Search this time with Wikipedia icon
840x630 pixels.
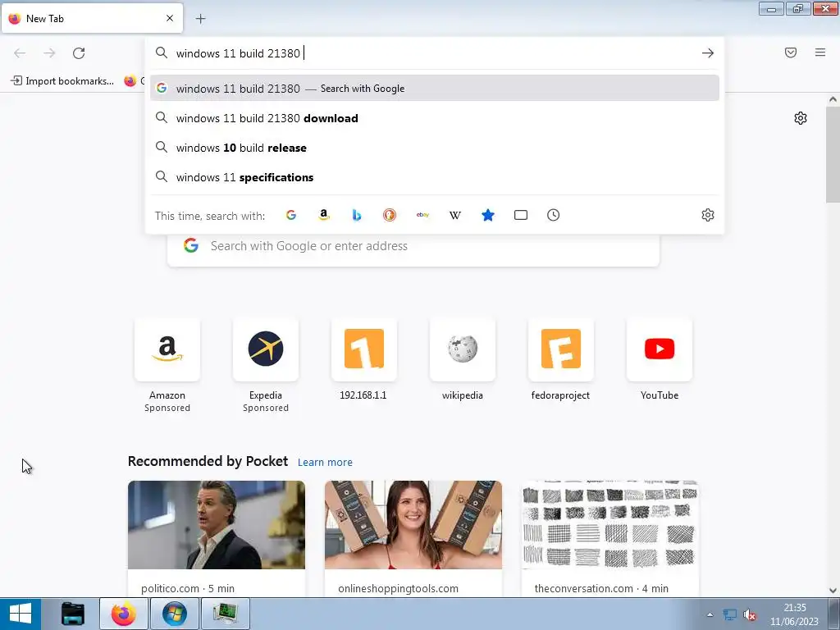(x=454, y=216)
